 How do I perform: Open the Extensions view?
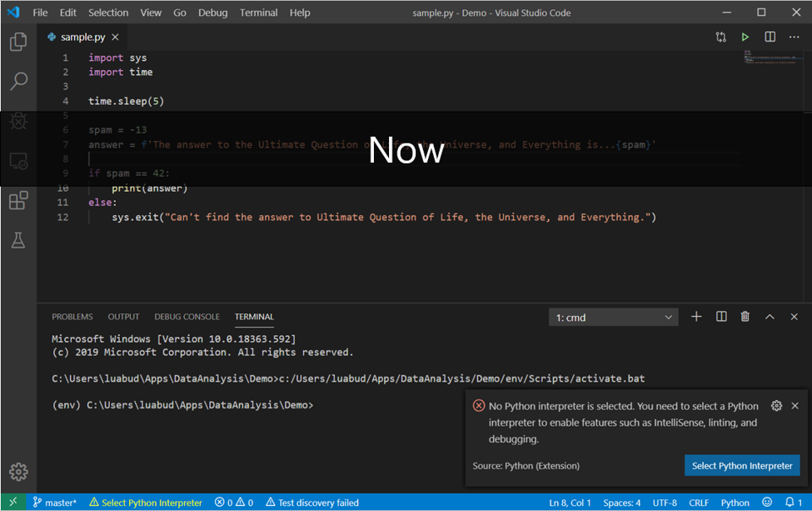coord(18,200)
